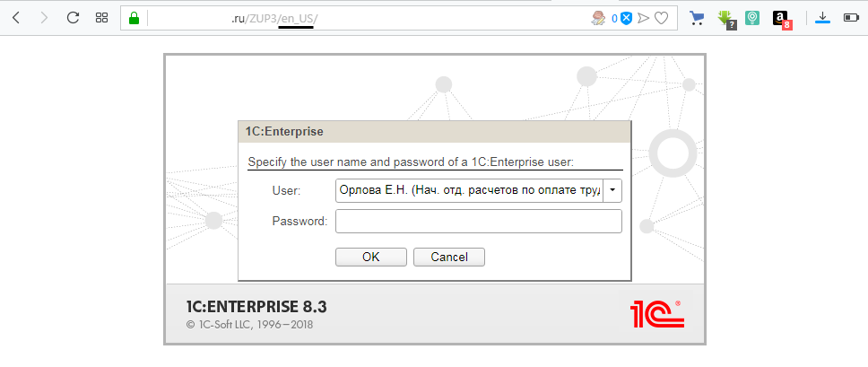Image resolution: width=868 pixels, height=367 pixels.
Task: Go forward to the next page
Action: [45, 17]
